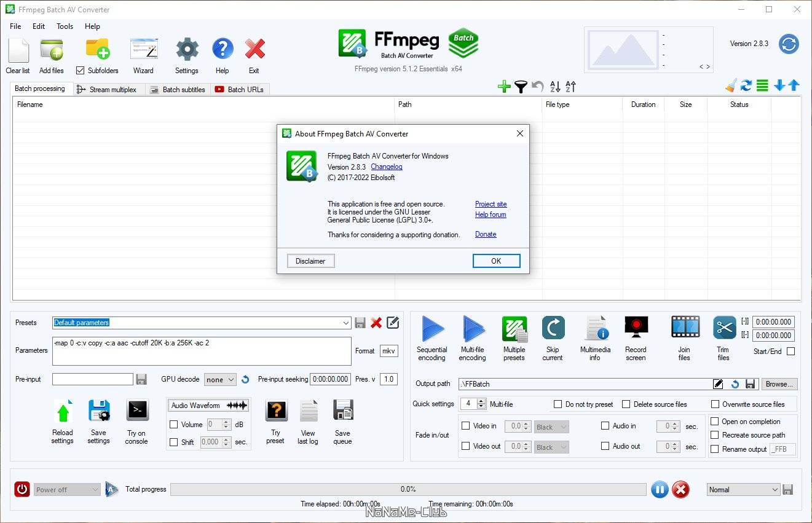
Task: Click the red power off icon
Action: pyautogui.click(x=22, y=489)
